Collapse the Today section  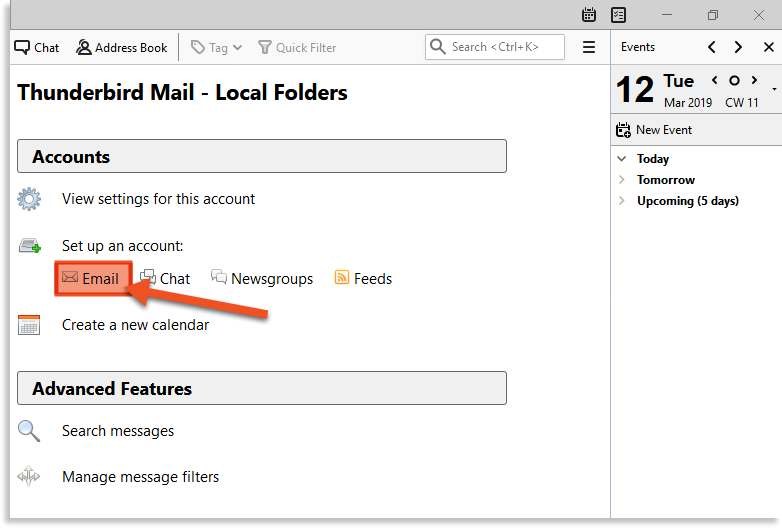coord(622,159)
